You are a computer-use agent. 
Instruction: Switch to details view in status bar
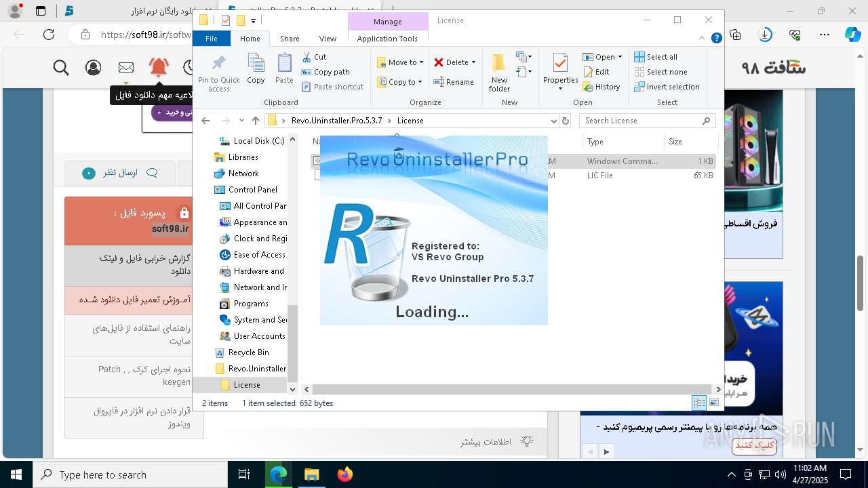pyautogui.click(x=699, y=403)
